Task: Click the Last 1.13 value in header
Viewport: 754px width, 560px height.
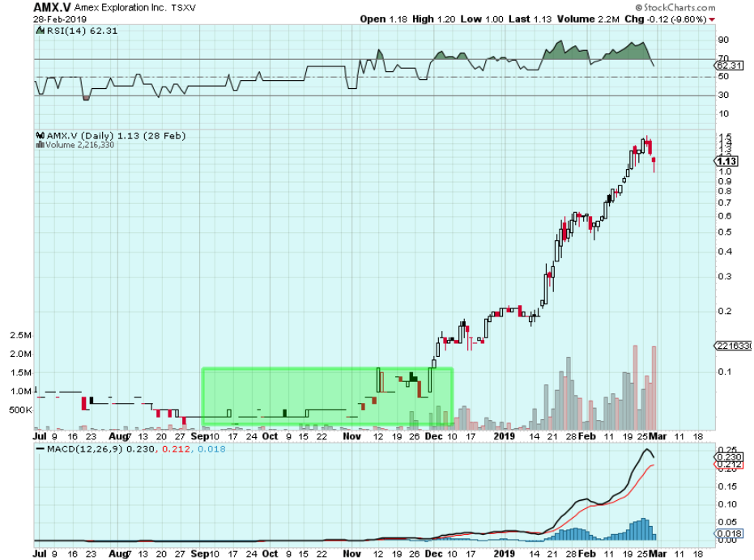Action: tap(530, 19)
